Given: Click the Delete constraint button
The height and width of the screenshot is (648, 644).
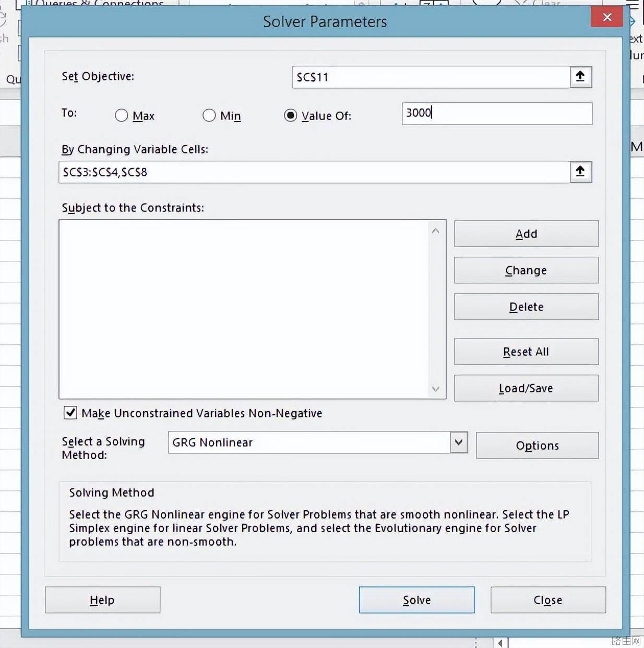Looking at the screenshot, I should pos(526,307).
